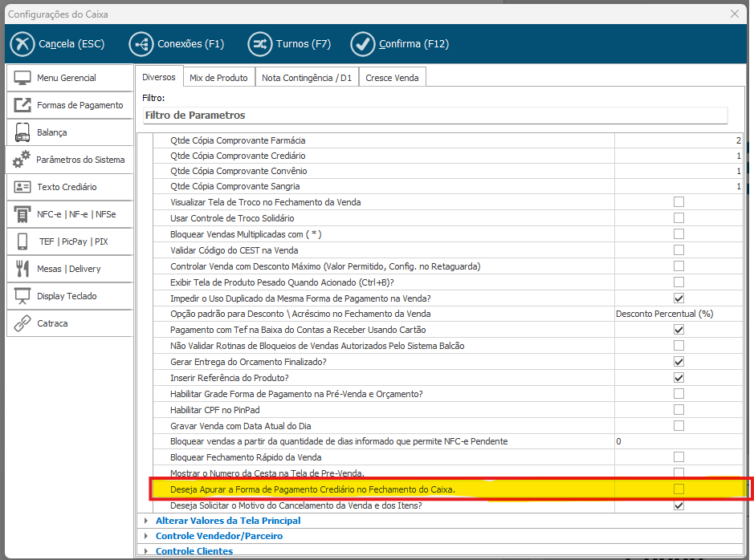Open the Cresce Venda tab
This screenshot has height=560, width=754.
(392, 77)
